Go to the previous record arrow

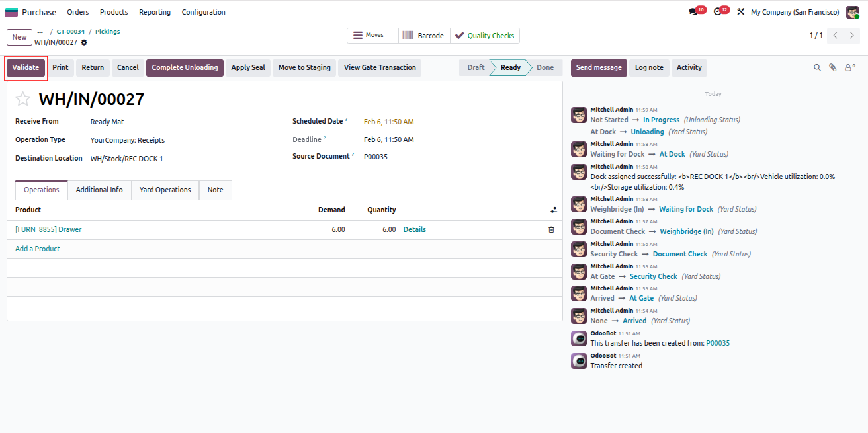pyautogui.click(x=835, y=36)
